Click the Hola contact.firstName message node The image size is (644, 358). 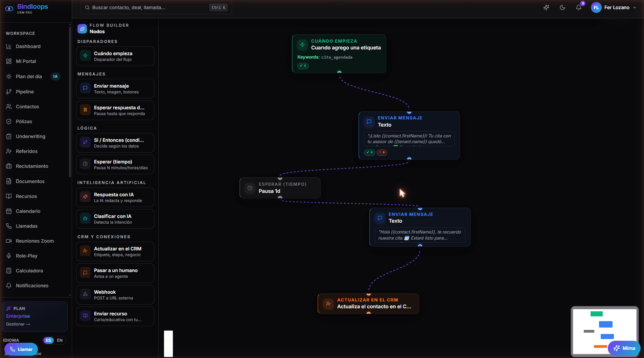tap(420, 227)
